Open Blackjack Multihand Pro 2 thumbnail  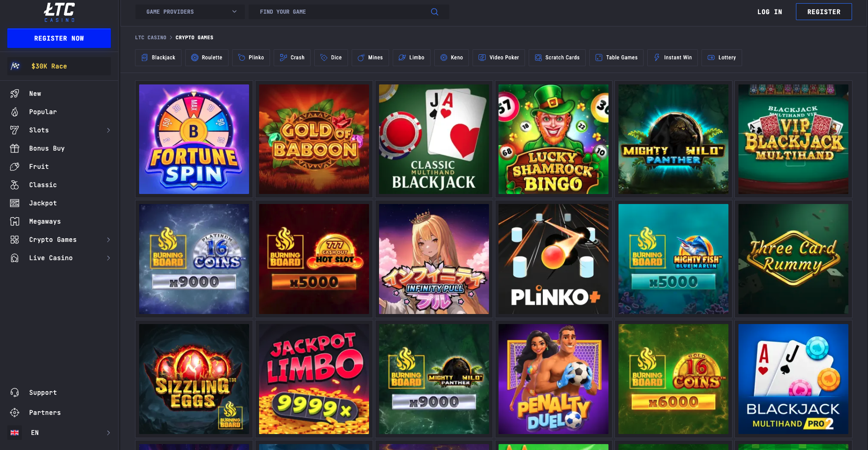click(794, 379)
